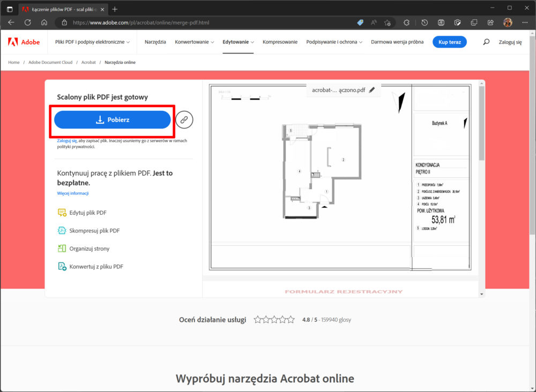The width and height of the screenshot is (536, 392).
Task: Open a new tab with plus
Action: click(115, 9)
